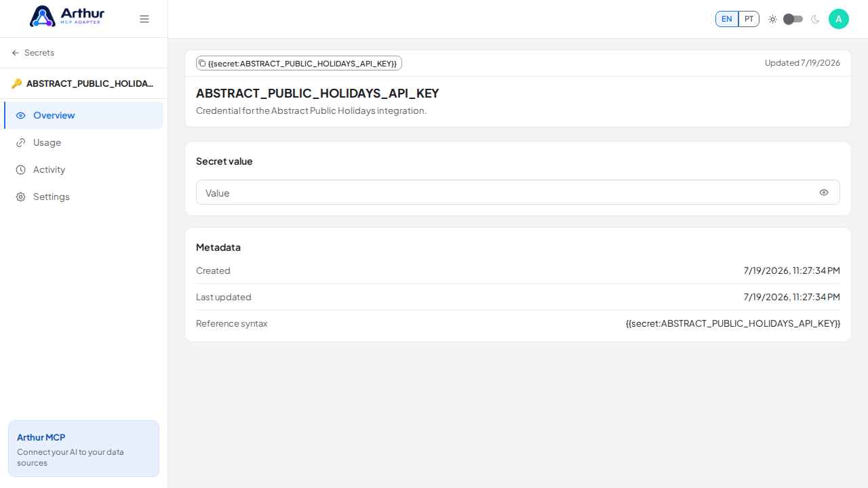
Task: Click the copy icon in reference chip
Action: point(202,63)
